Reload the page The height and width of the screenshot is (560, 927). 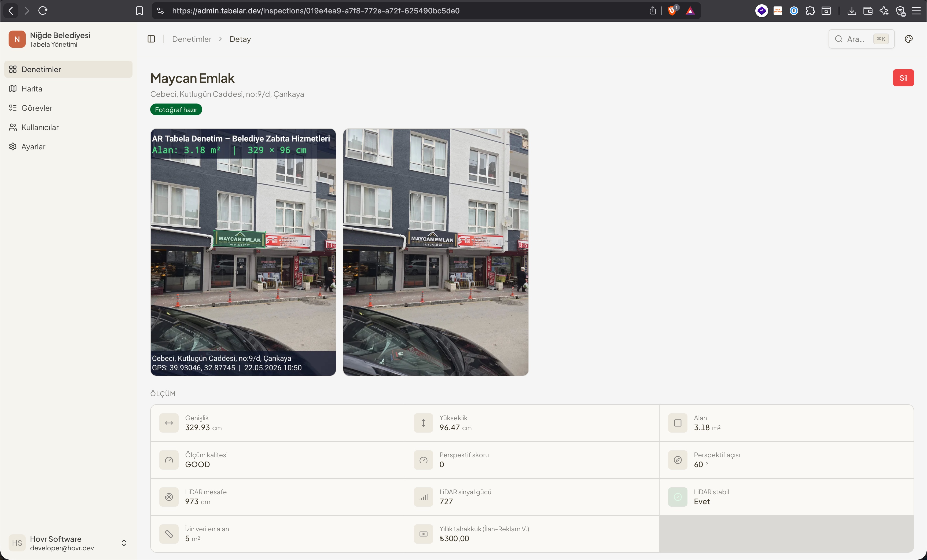pos(43,10)
